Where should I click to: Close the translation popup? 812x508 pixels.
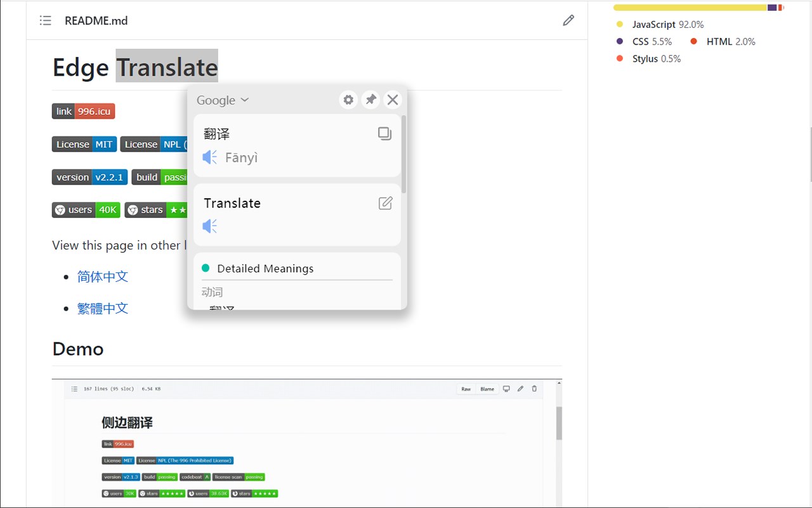[393, 100]
